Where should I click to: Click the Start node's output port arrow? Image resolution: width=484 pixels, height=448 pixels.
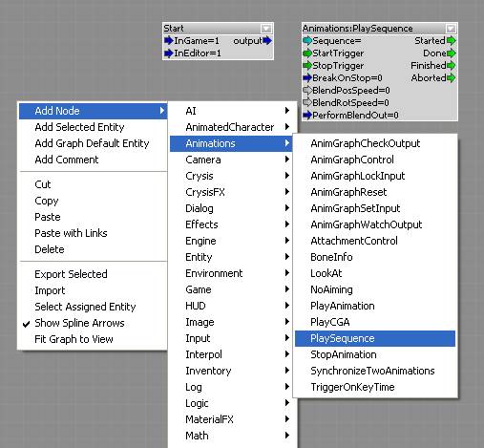click(x=267, y=41)
